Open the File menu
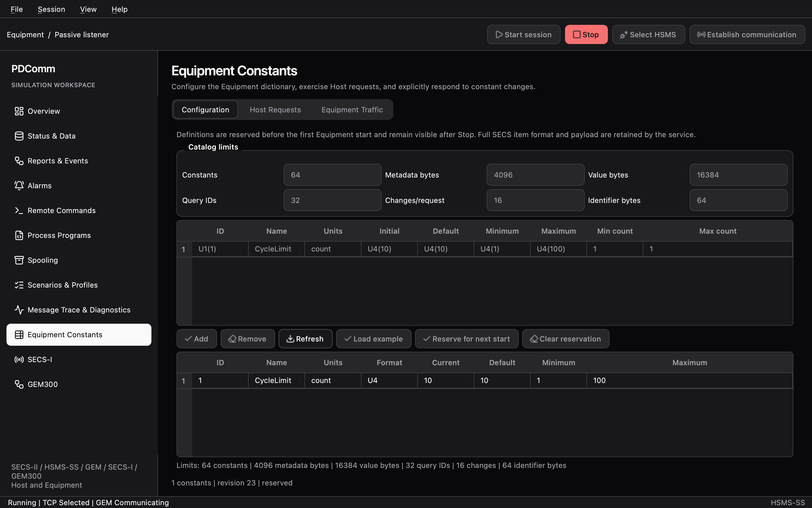The width and height of the screenshot is (812, 508). pyautogui.click(x=17, y=9)
